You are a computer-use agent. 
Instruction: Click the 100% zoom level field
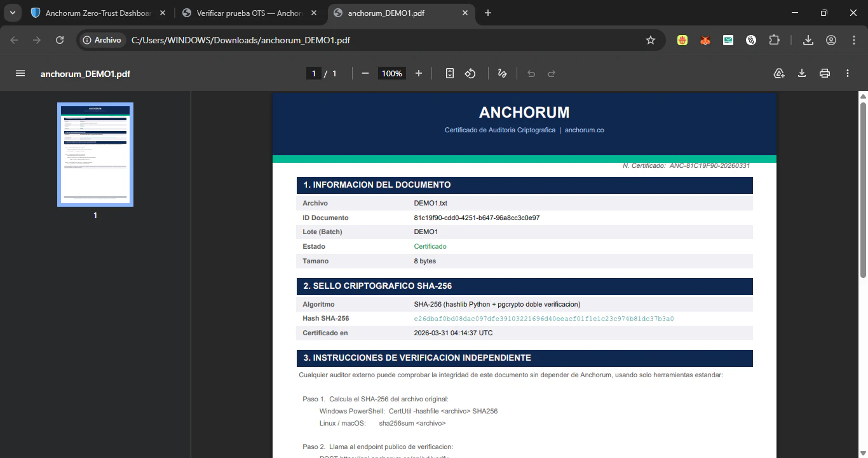coord(392,73)
